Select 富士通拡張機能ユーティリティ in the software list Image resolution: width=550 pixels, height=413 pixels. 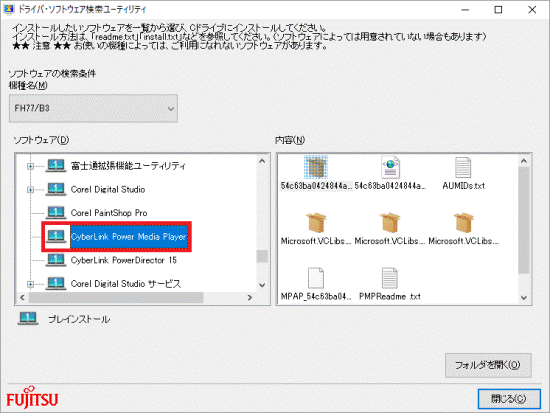click(128, 166)
